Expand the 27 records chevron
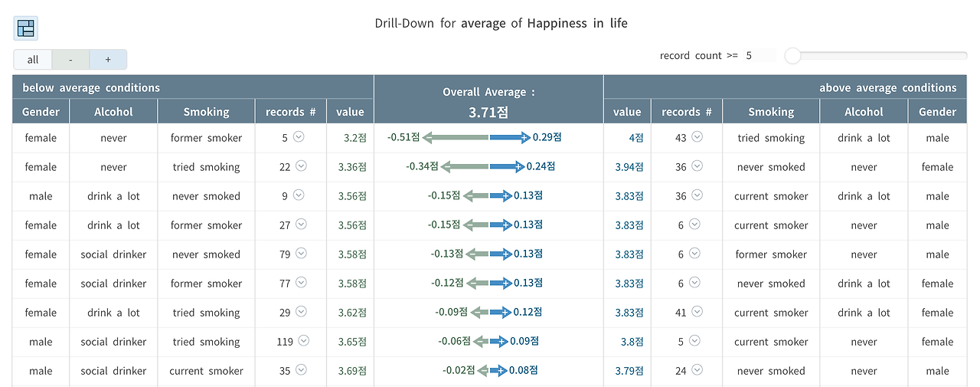 (302, 225)
